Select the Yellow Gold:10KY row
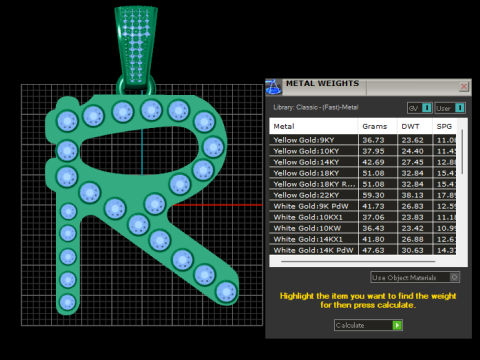The image size is (480, 360). point(363,151)
